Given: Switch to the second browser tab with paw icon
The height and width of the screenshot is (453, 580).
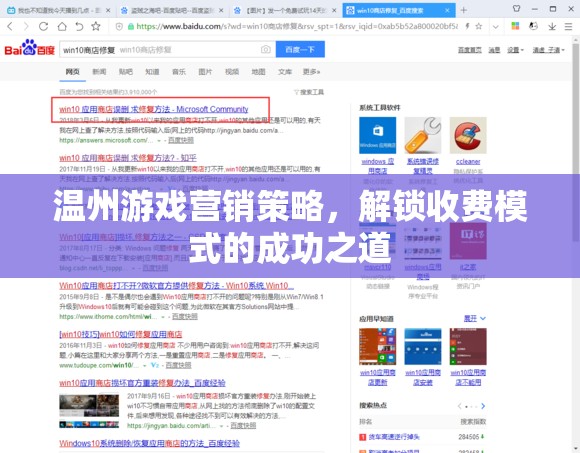Looking at the screenshot, I should point(171,11).
